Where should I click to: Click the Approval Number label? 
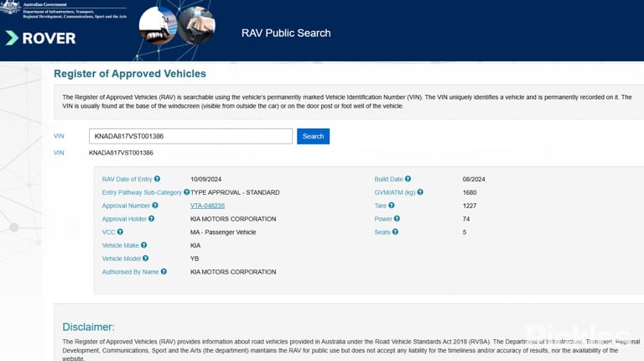pos(126,206)
